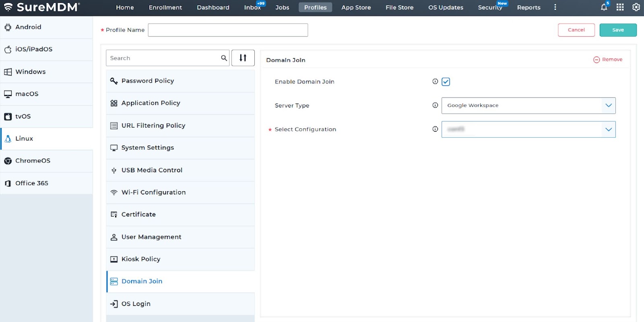Click the search magnifier icon
Image resolution: width=644 pixels, height=322 pixels.
(224, 58)
